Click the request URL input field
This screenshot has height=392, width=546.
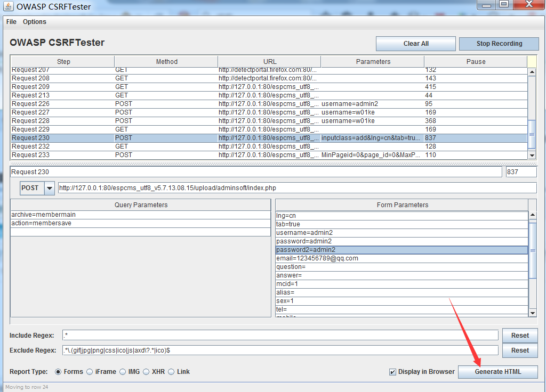pyautogui.click(x=297, y=188)
